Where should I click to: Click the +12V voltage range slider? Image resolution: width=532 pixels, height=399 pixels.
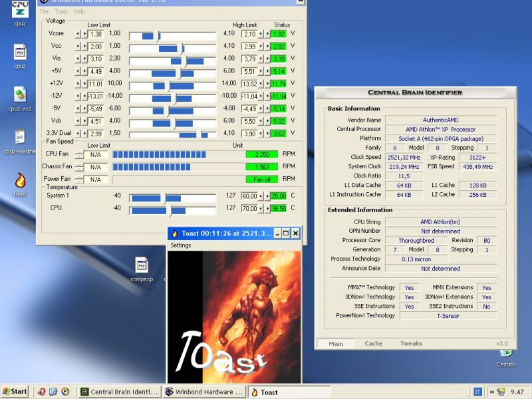point(172,86)
